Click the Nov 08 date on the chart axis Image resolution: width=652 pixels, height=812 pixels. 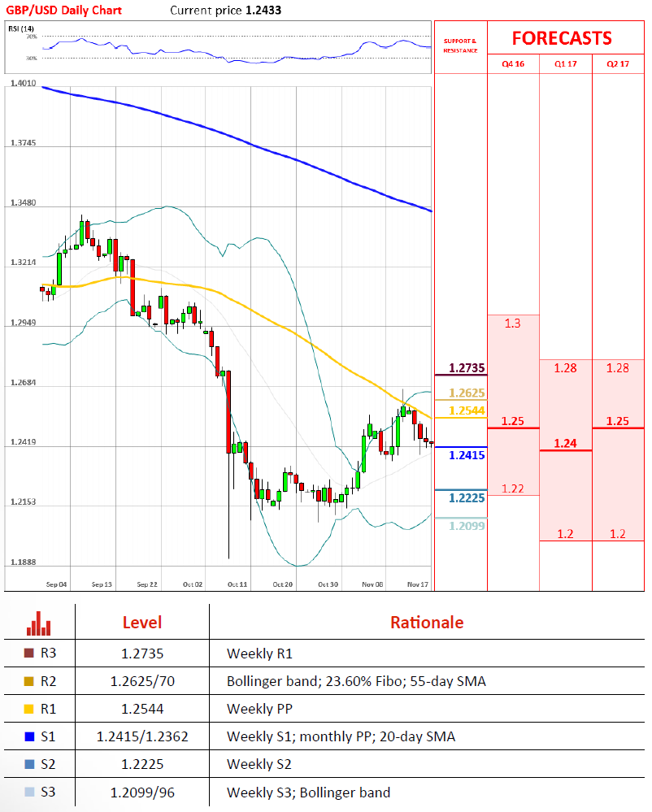coord(372,584)
